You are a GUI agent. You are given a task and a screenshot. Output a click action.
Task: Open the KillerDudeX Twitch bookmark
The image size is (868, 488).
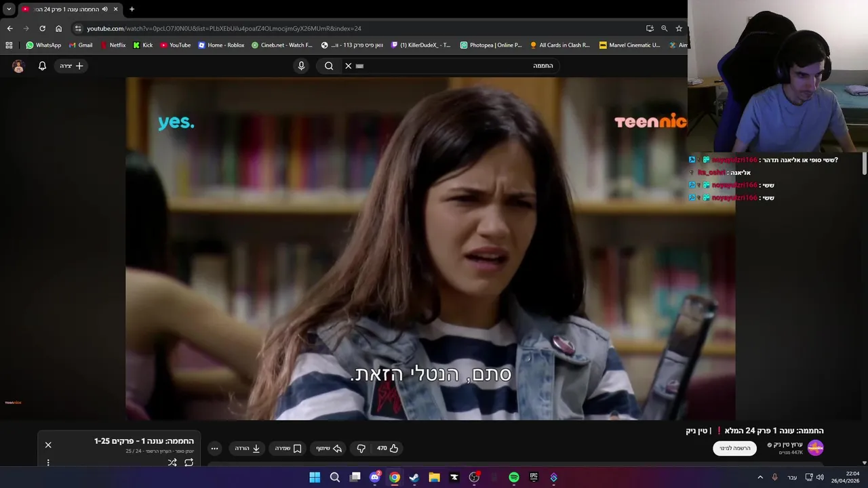coord(421,45)
